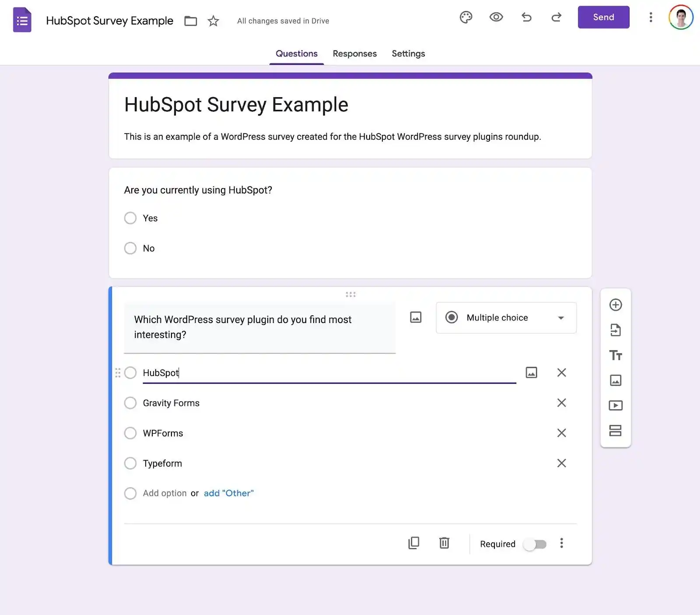Image resolution: width=700 pixels, height=615 pixels.
Task: Add title and description icon
Action: point(616,355)
